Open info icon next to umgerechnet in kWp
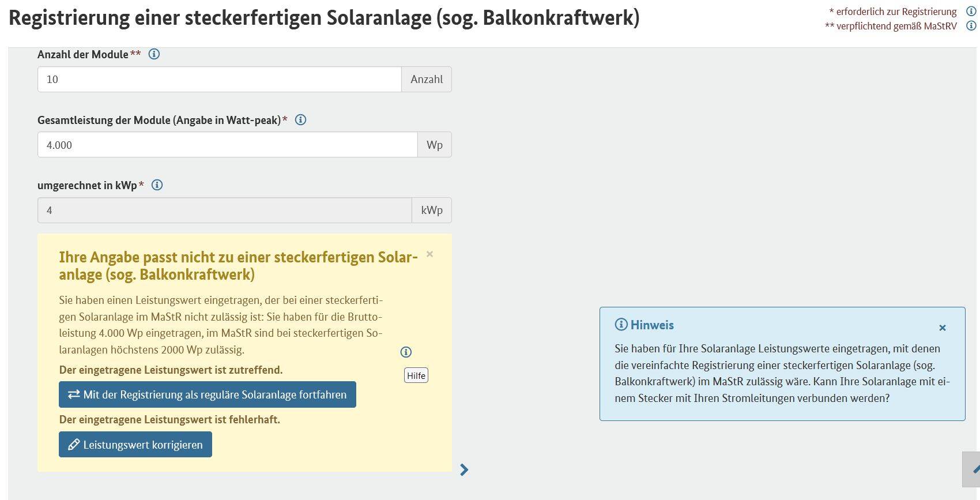This screenshot has height=500, width=980. (157, 185)
